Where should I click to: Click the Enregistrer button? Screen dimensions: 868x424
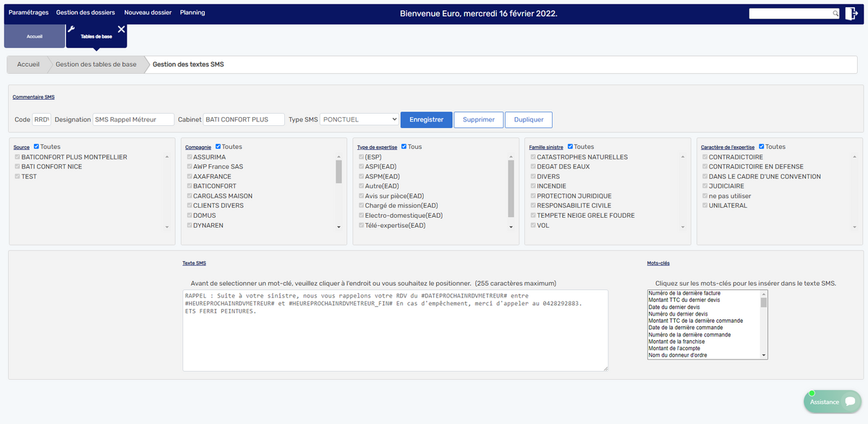coord(426,119)
